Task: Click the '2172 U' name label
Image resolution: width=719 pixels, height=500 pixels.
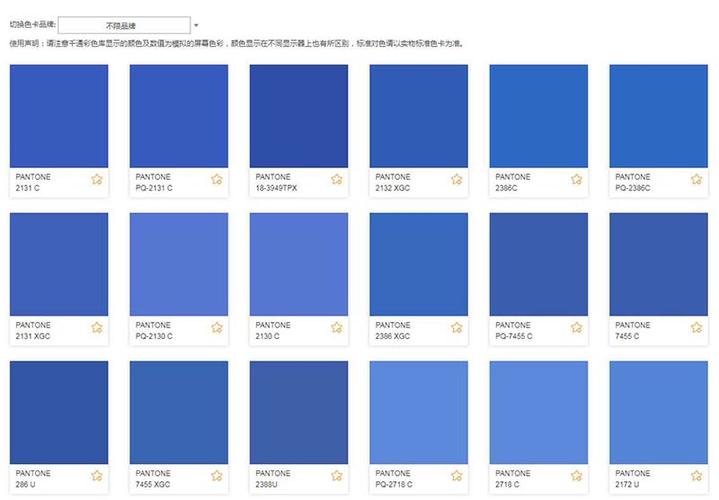Action: click(625, 484)
